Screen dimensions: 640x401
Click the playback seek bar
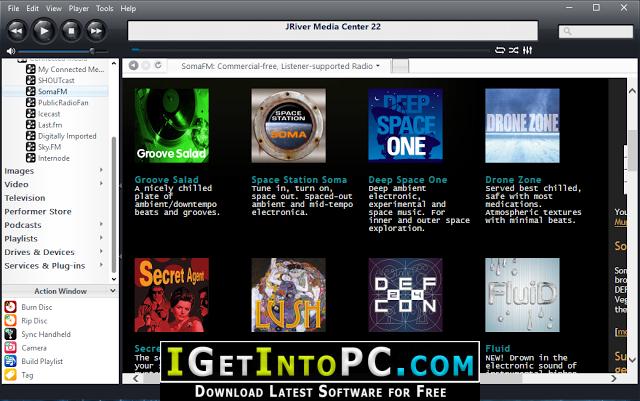(x=310, y=50)
